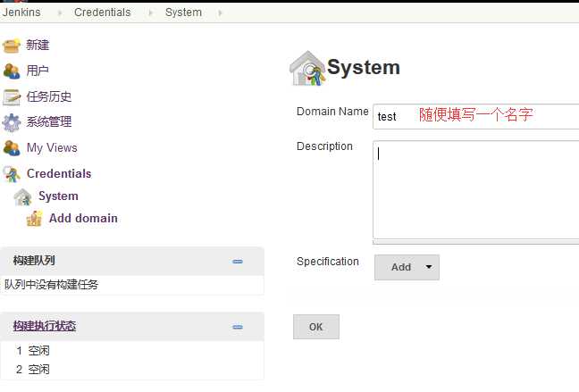Click the 用户 people icon
Image resolution: width=579 pixels, height=392 pixels.
[11, 71]
